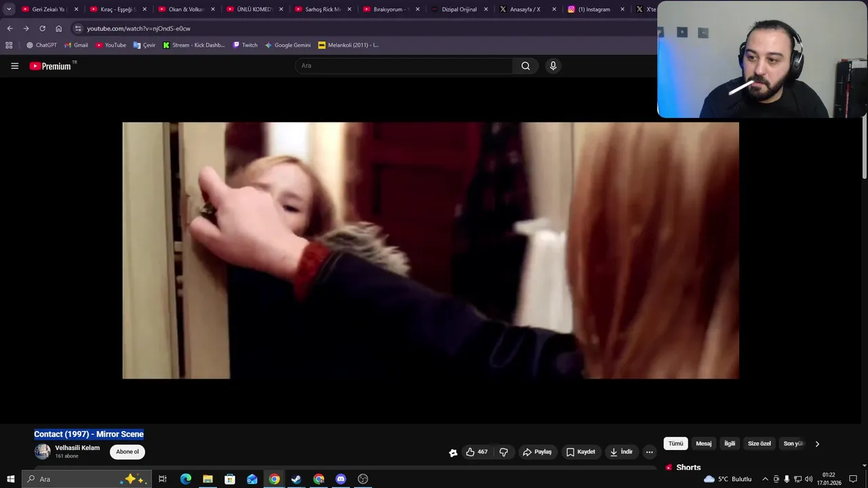
Task: Start voice search with microphone icon
Action: [553, 66]
